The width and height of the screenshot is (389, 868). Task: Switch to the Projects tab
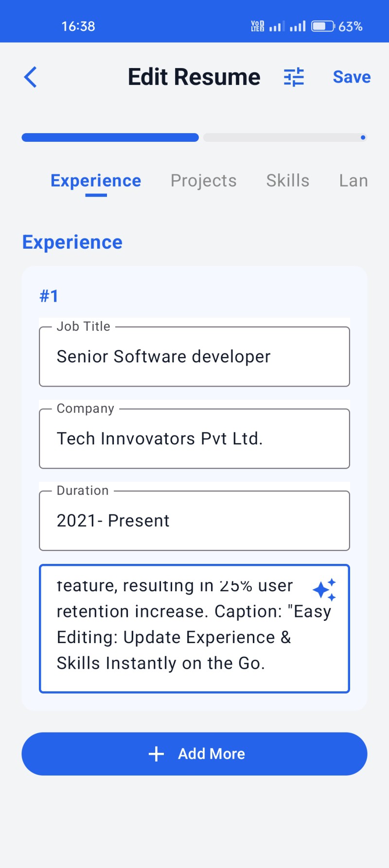pos(203,181)
